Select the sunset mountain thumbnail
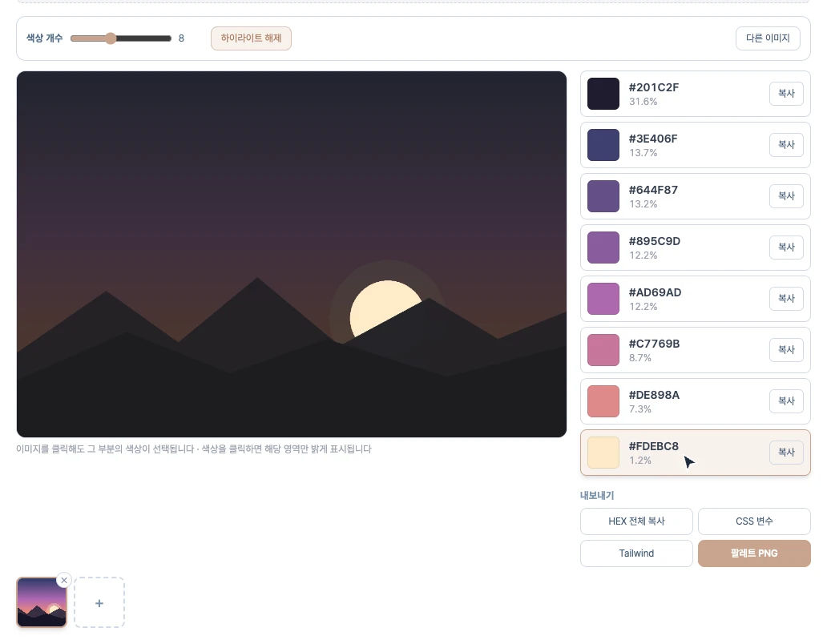The width and height of the screenshot is (827, 644). click(x=42, y=602)
